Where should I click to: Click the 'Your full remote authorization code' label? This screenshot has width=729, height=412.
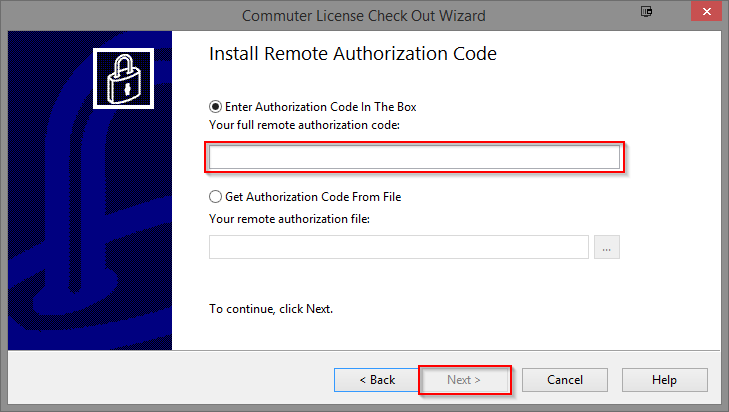click(x=305, y=125)
